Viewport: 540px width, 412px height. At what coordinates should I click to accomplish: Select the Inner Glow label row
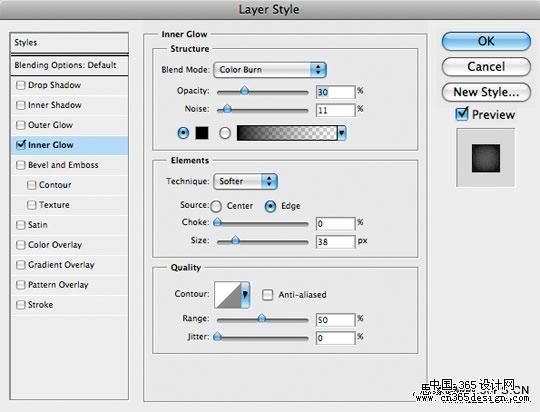point(69,145)
